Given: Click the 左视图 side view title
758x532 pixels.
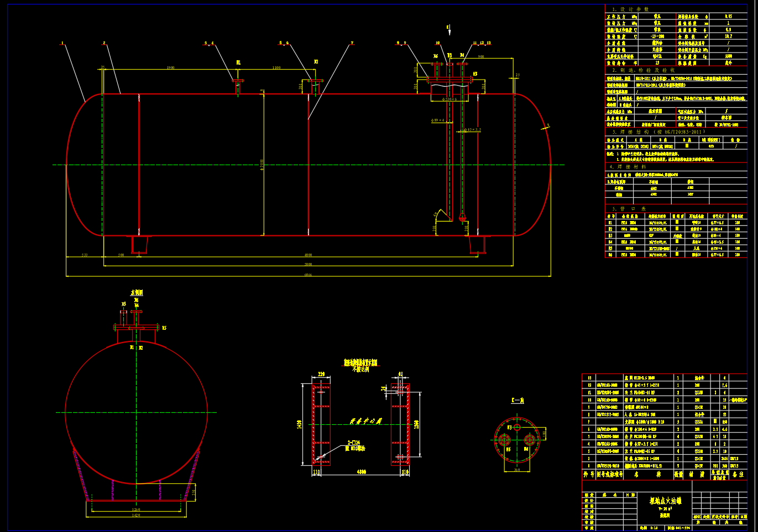Looking at the screenshot, I should [137, 292].
